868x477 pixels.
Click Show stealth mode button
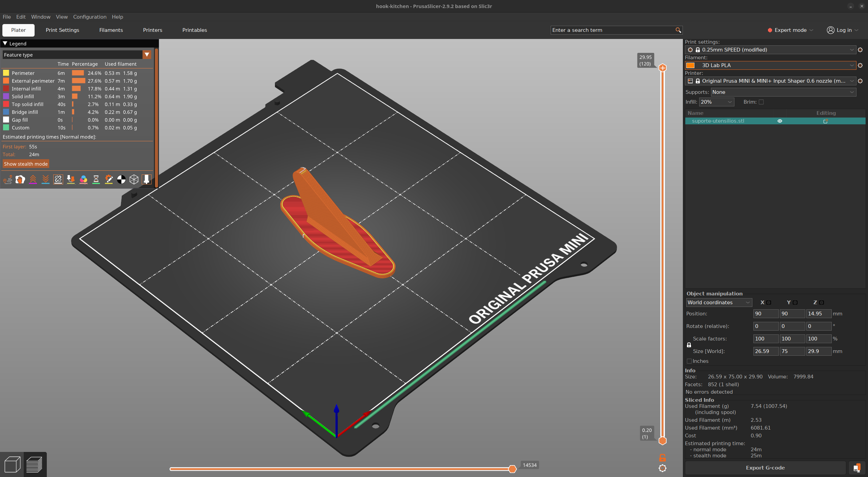(x=26, y=164)
